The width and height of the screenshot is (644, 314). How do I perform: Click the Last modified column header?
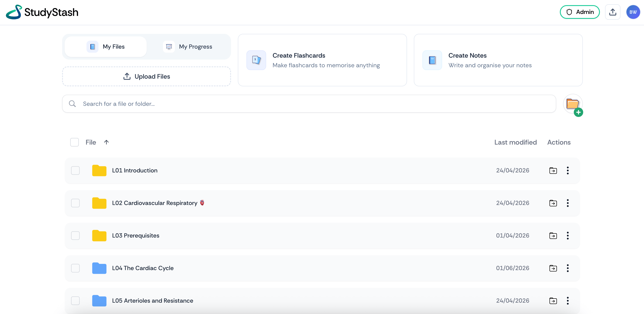516,142
